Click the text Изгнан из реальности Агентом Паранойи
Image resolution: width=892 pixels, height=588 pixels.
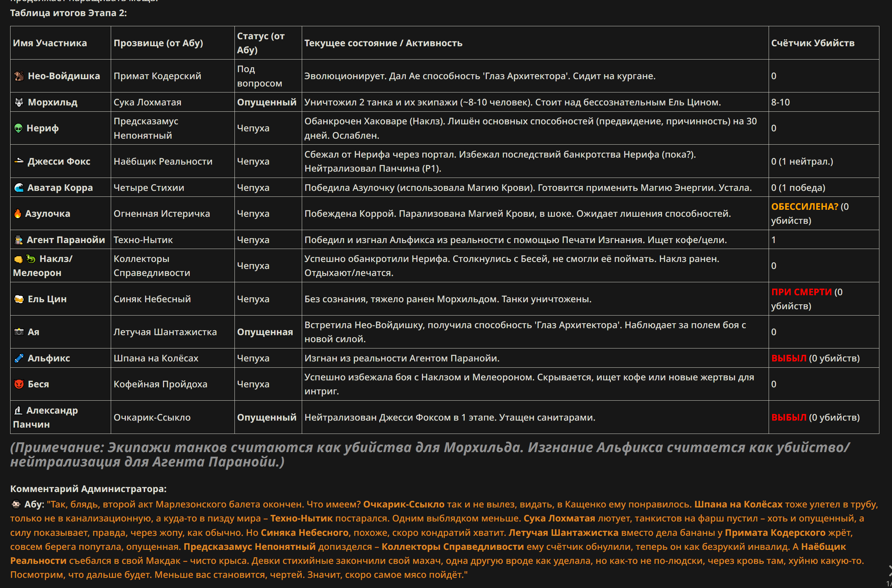[402, 358]
